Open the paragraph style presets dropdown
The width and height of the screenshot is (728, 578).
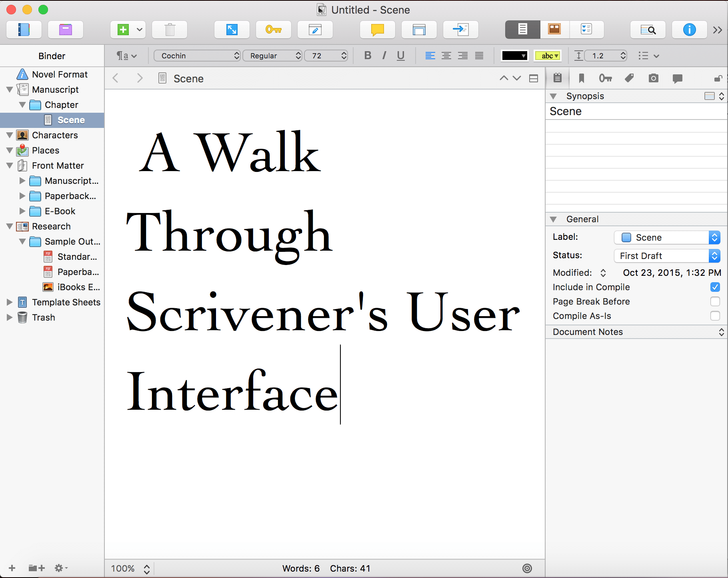[x=126, y=56]
